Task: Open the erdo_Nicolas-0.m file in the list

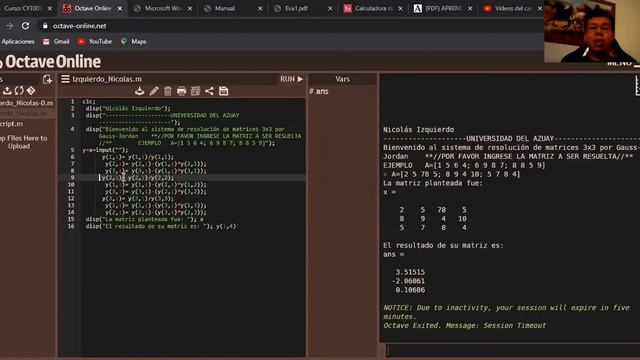Action: pos(27,103)
